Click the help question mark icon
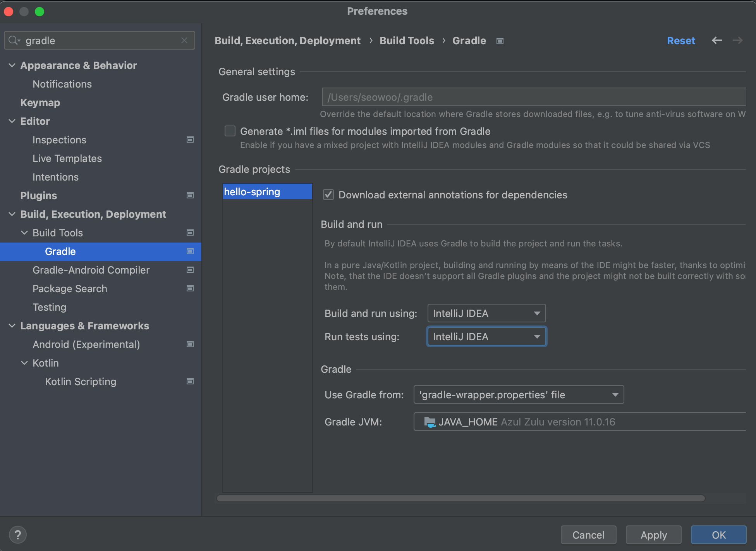 click(x=17, y=535)
